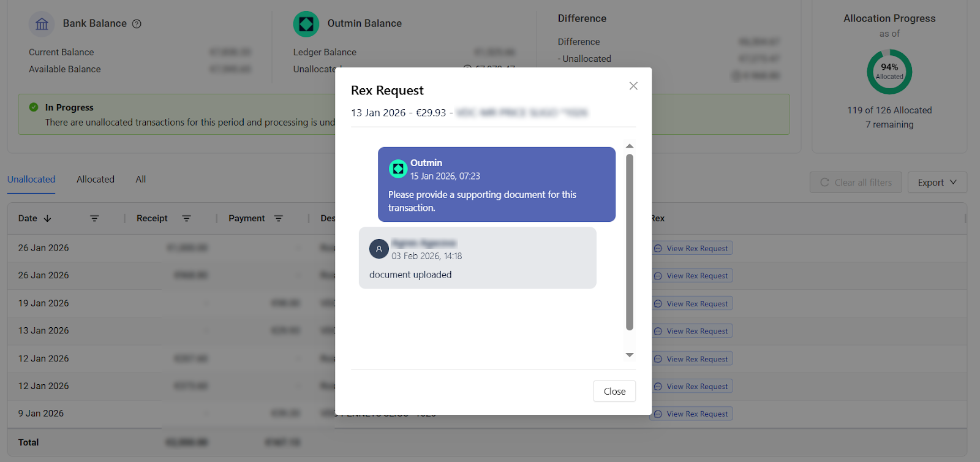Click the '15 Jan 2026, 07:23' timestamp

(x=445, y=176)
